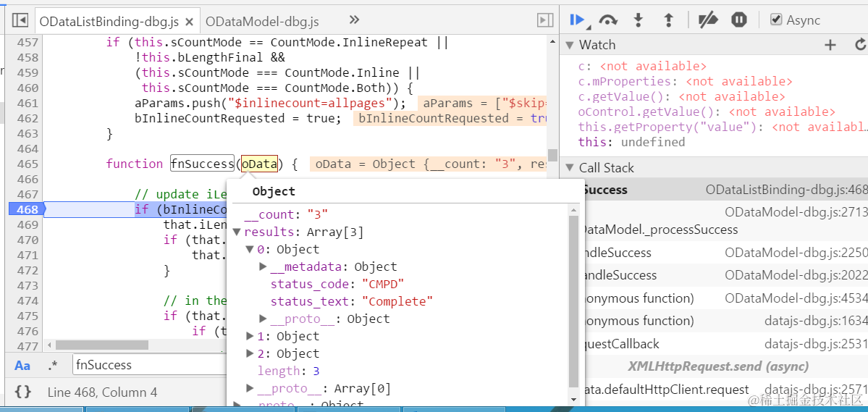Select the status_code "CMPD" property
868x412 pixels.
(x=337, y=284)
